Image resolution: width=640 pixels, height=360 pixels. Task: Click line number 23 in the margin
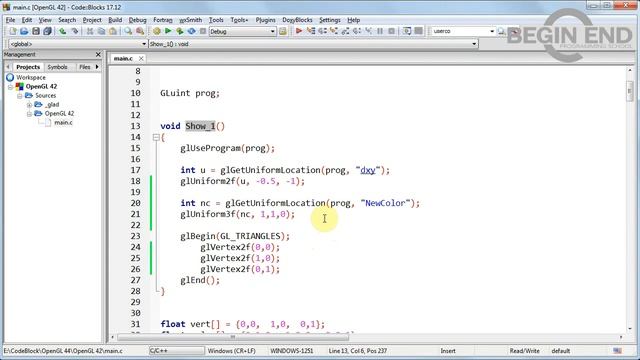point(136,236)
